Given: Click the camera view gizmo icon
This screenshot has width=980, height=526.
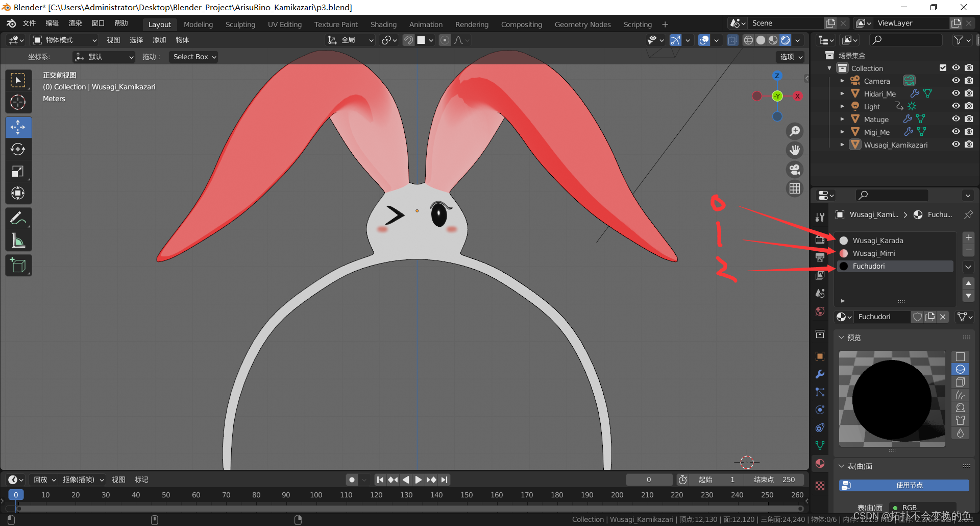Looking at the screenshot, I should tap(795, 170).
